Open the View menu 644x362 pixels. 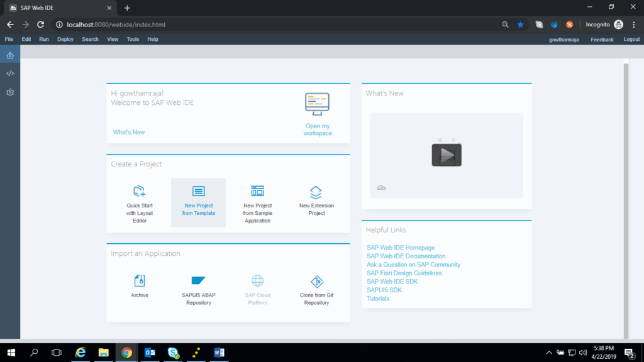(113, 40)
